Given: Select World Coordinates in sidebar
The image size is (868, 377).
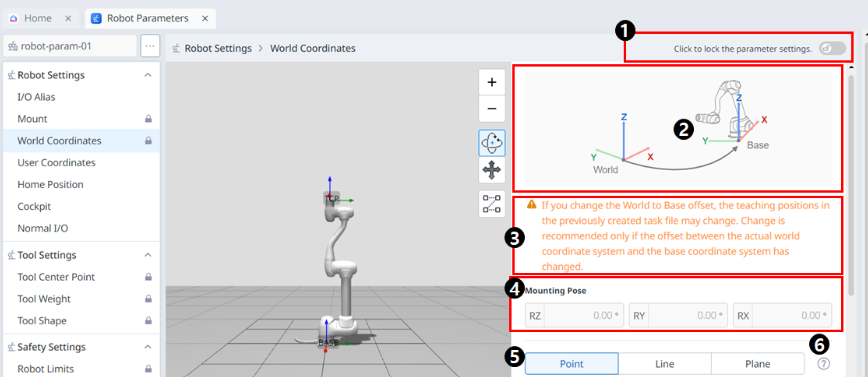Looking at the screenshot, I should point(81,141).
